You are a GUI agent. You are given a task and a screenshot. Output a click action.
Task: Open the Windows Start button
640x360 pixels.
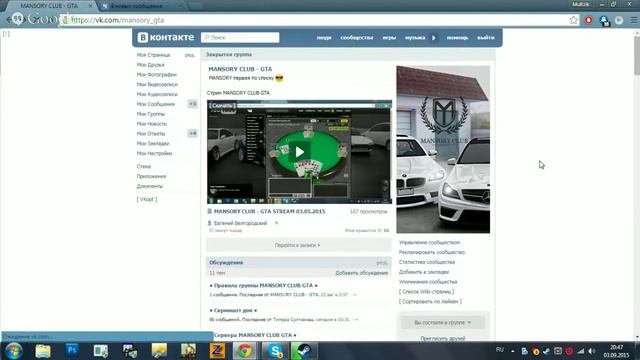click(13, 351)
